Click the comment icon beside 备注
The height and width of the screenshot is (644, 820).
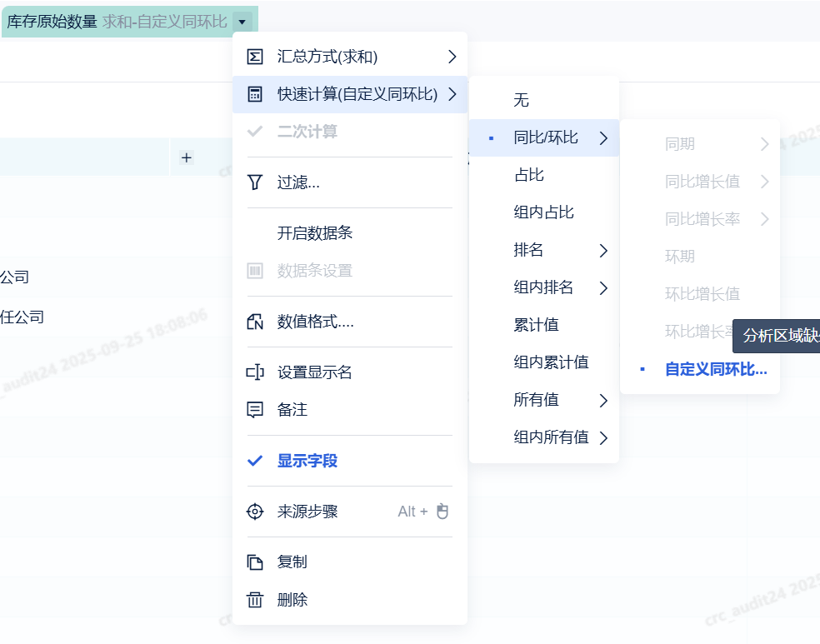click(x=255, y=410)
